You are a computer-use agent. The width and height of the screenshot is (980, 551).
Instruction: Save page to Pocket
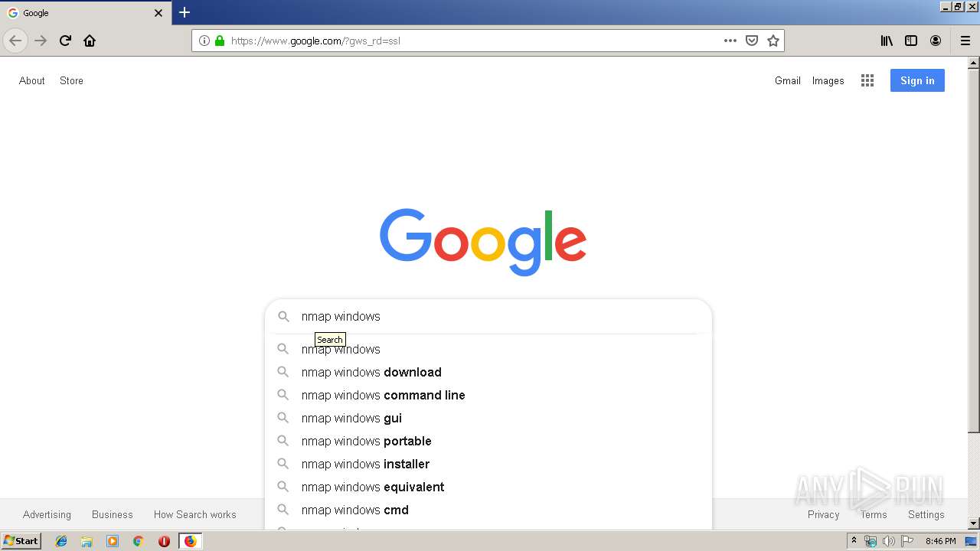point(752,41)
